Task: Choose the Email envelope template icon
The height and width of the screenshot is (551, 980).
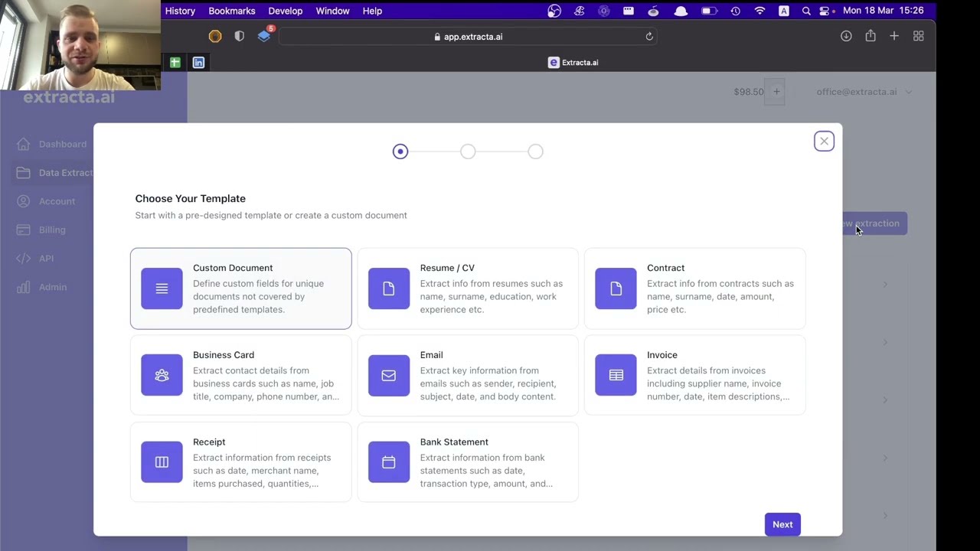Action: [x=389, y=375]
